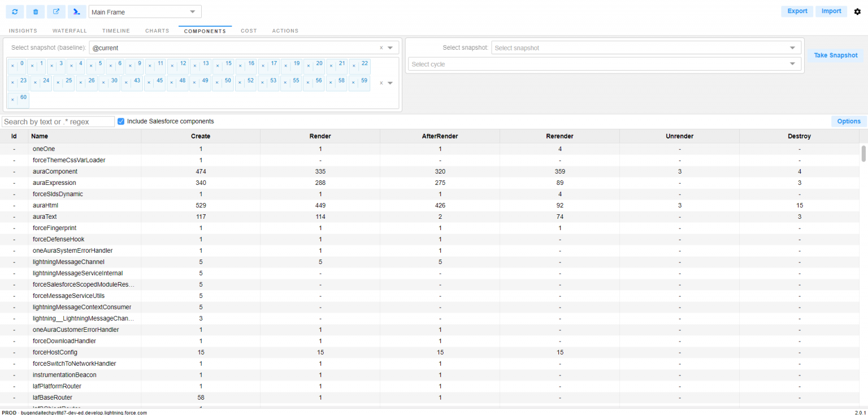Remove chip 24 from the cycle list

pos(34,83)
